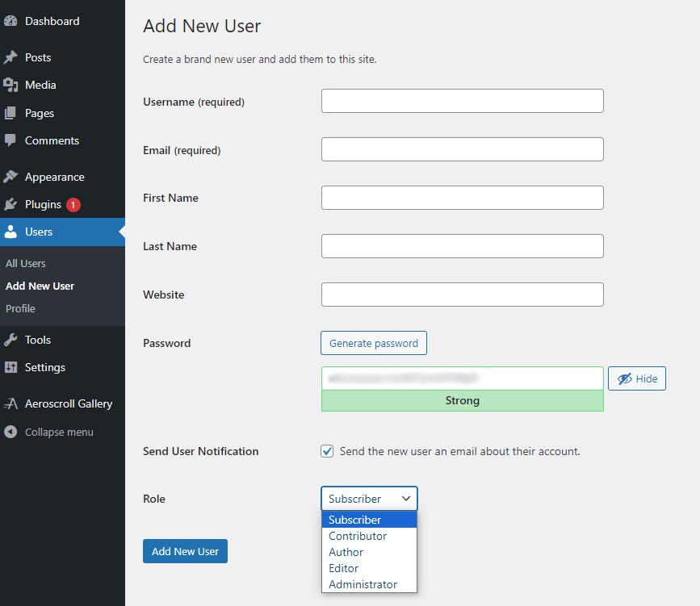The image size is (700, 606).
Task: Click the Media icon in sidebar
Action: 10,85
